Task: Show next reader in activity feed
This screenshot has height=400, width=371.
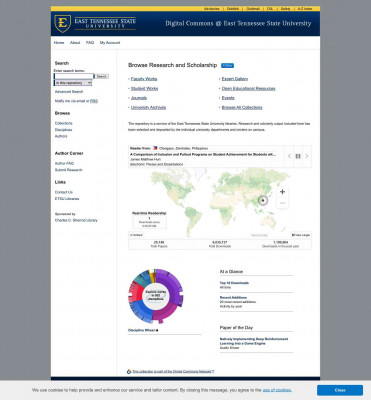Action: coord(307,156)
